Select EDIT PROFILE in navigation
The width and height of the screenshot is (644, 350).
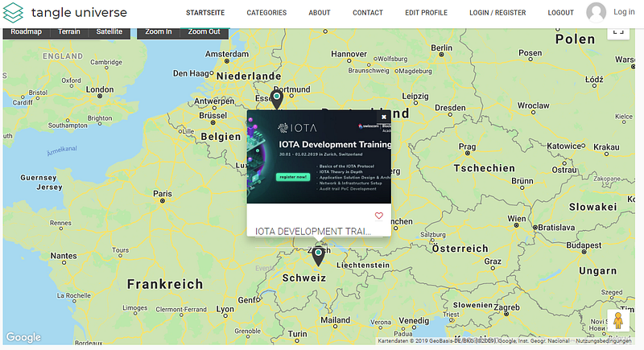pos(426,13)
